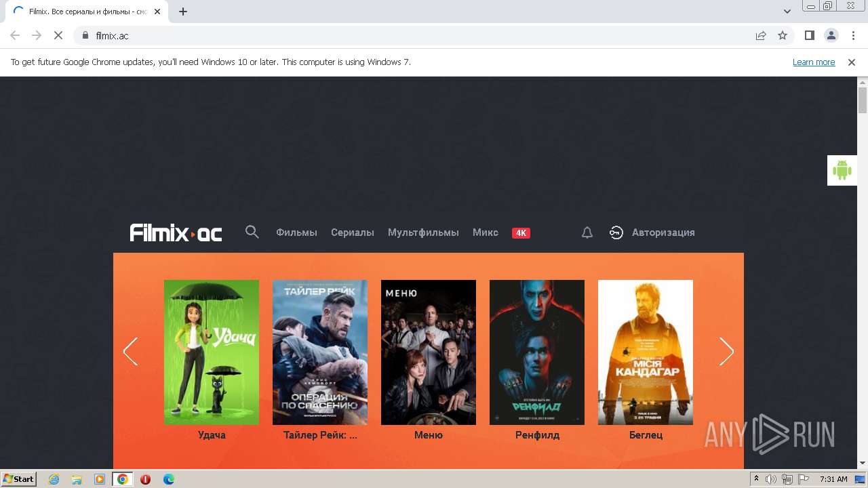Click the Удача title text
Viewport: 868px width, 488px height.
tap(212, 435)
